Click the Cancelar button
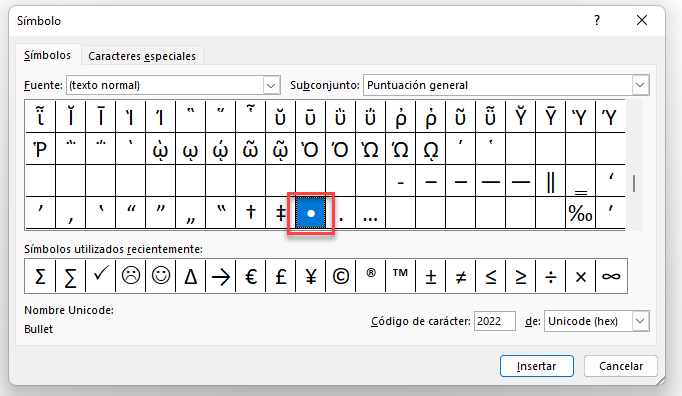Image resolution: width=682 pixels, height=396 pixels. click(x=621, y=366)
